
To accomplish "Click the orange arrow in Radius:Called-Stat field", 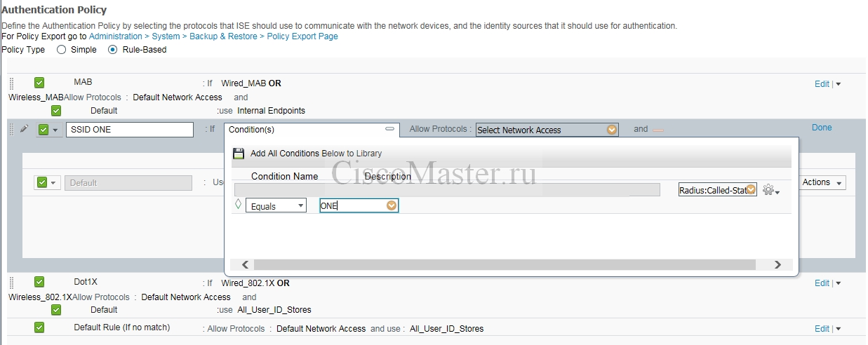I will pyautogui.click(x=751, y=189).
